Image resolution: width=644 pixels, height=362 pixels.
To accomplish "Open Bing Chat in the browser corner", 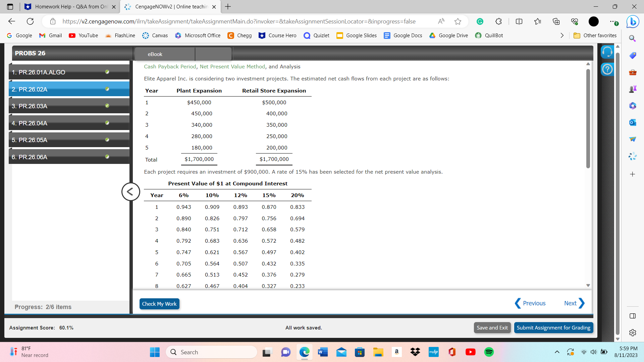I will click(x=633, y=21).
